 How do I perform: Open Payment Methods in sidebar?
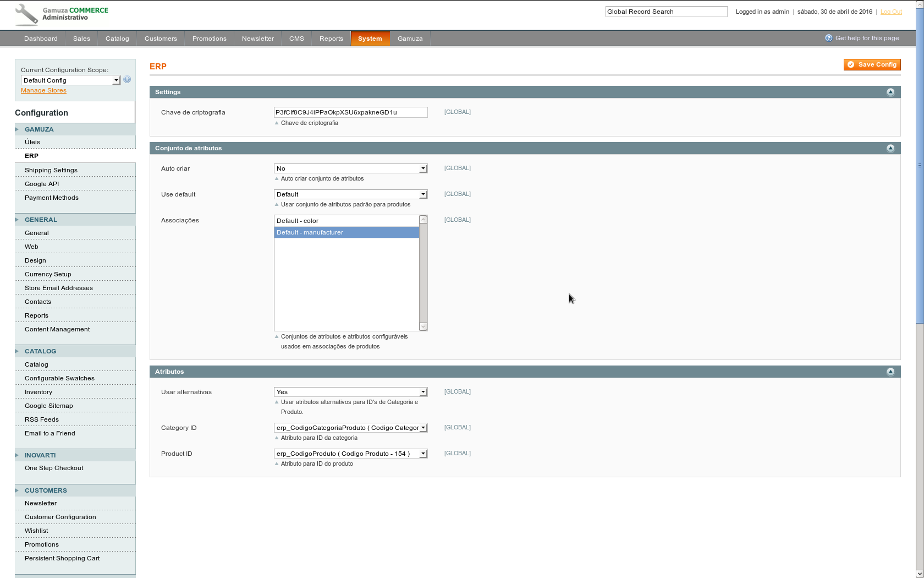[x=75, y=198]
